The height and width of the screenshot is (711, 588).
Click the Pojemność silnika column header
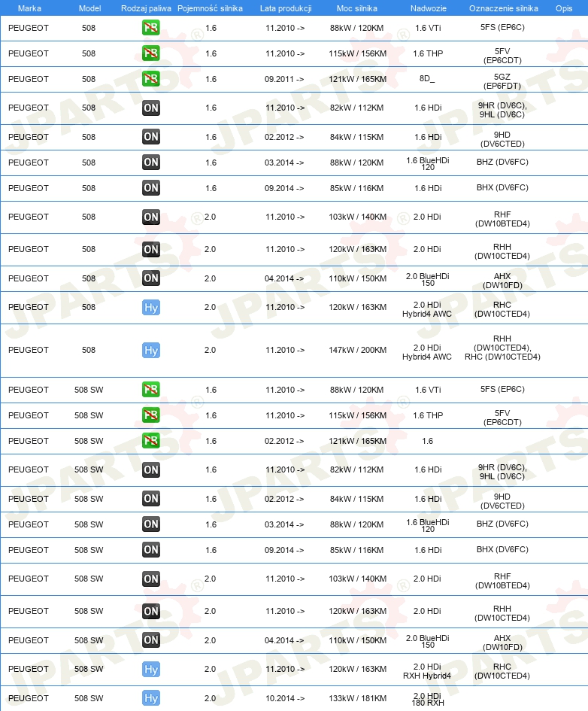[x=210, y=8]
